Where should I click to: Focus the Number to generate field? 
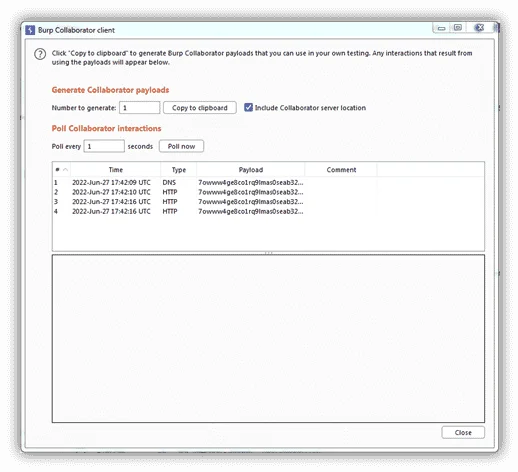click(140, 108)
